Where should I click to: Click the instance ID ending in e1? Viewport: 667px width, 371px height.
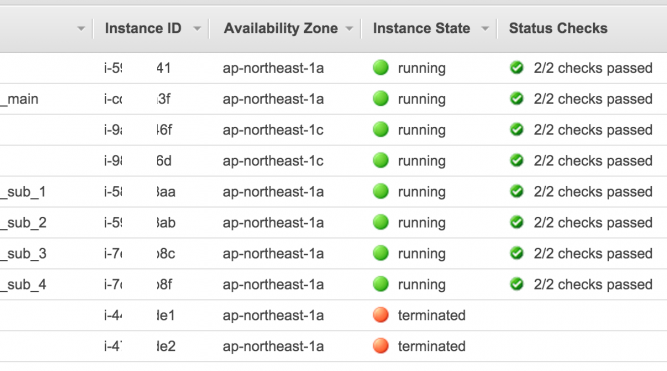coord(139,316)
